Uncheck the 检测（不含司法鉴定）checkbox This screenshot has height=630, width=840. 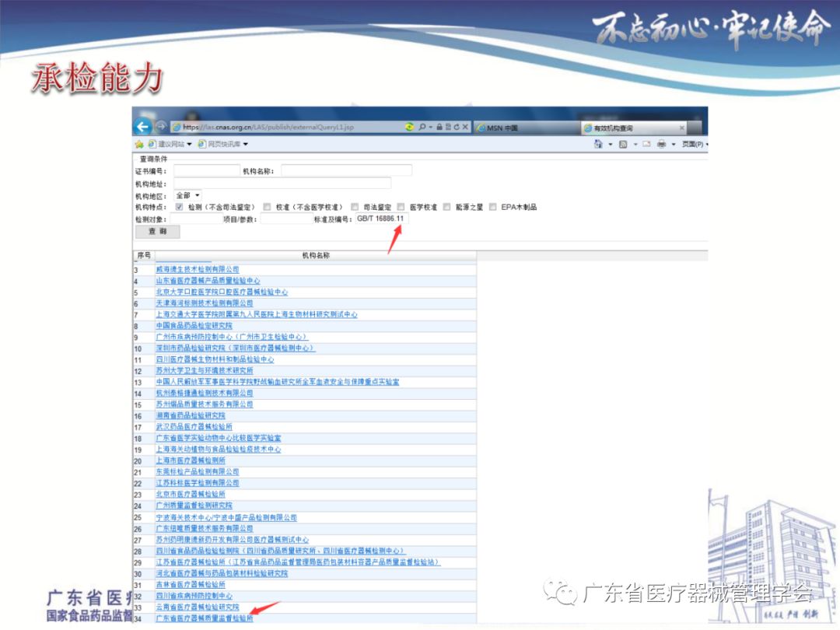pyautogui.click(x=180, y=207)
